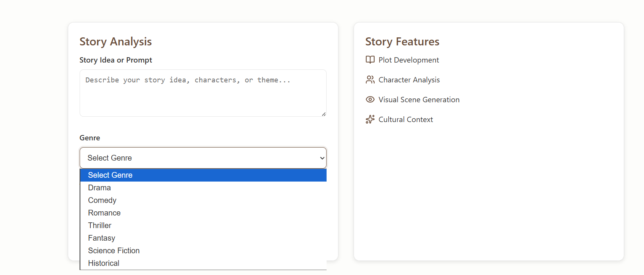This screenshot has height=275, width=644.
Task: Click the Genre dropdown chevron arrow
Action: (x=322, y=158)
